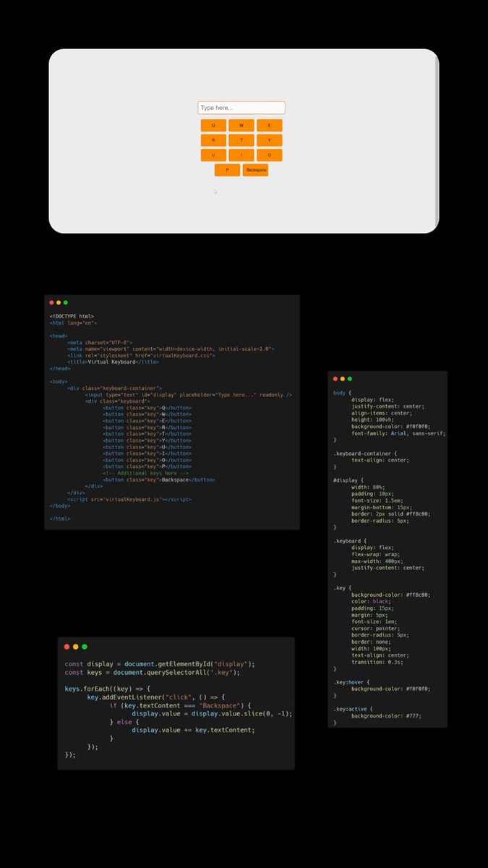Click the "body {" selector in CSS

coord(341,393)
